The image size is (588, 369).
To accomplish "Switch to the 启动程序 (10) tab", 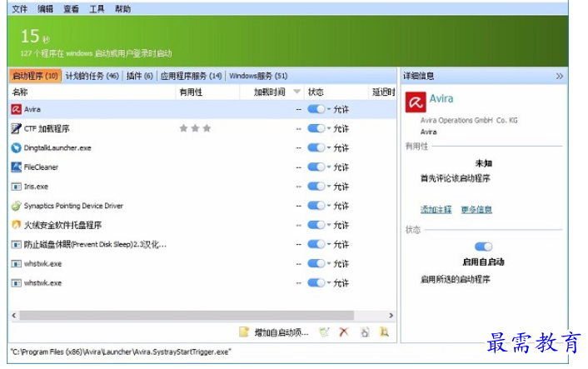I will 35,76.
